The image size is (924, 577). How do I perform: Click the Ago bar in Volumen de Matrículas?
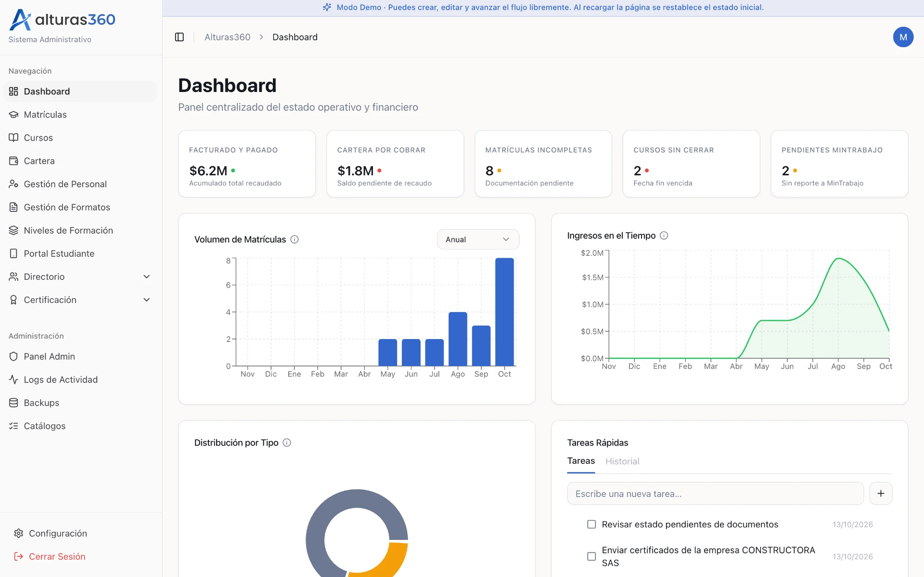458,339
